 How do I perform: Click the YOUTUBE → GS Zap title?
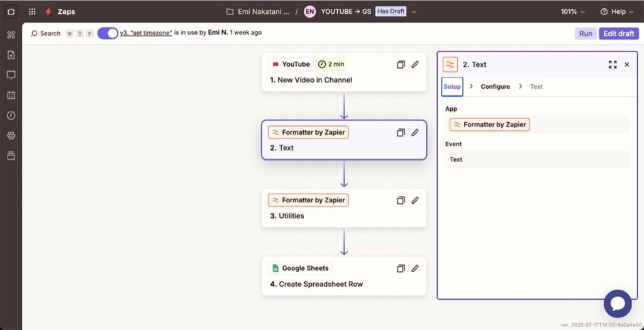[x=347, y=11]
